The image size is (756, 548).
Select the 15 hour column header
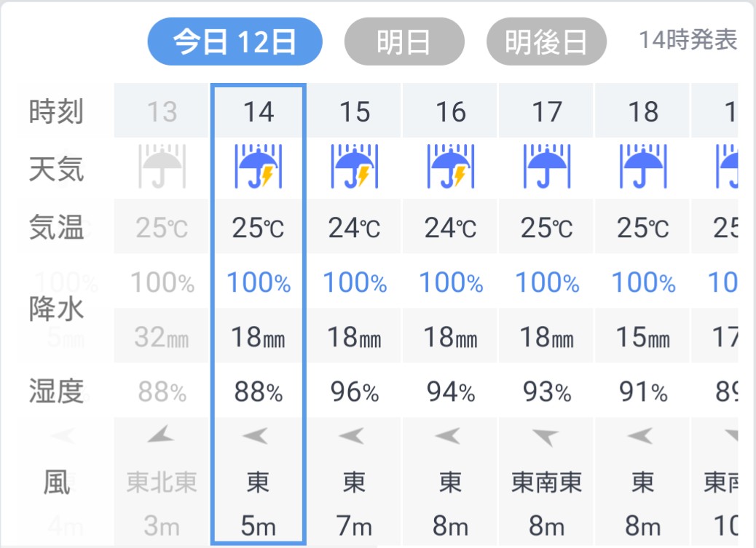click(x=355, y=112)
